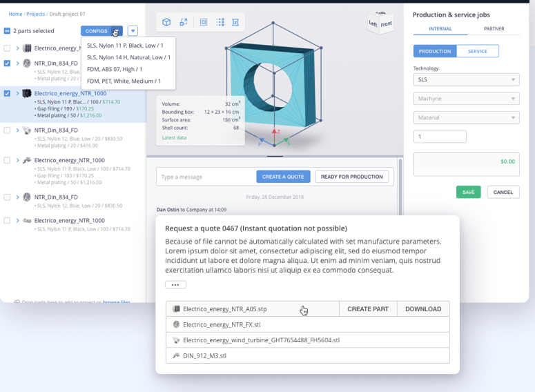Viewport: 535px width, 392px height.
Task: Check the last Electrico_energy_NTR_1000 checkbox
Action: coord(7,220)
